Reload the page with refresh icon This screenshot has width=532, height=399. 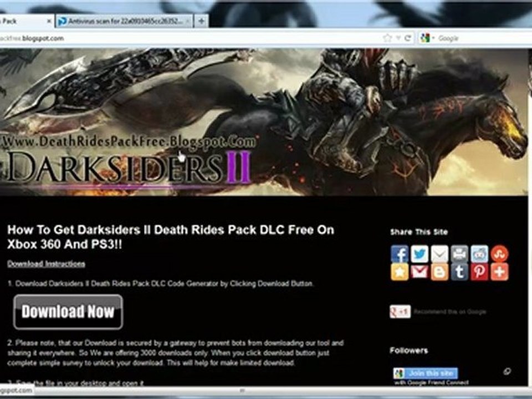click(x=408, y=38)
